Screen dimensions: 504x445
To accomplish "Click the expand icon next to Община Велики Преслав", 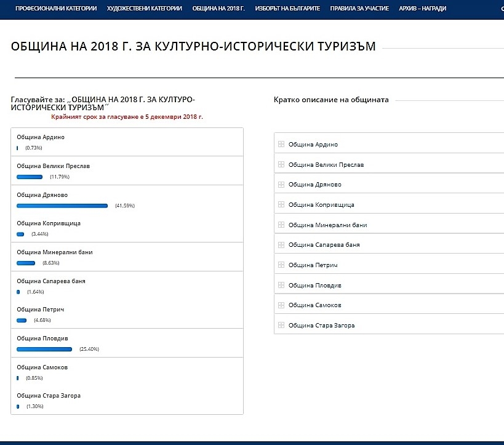I will click(x=281, y=165).
